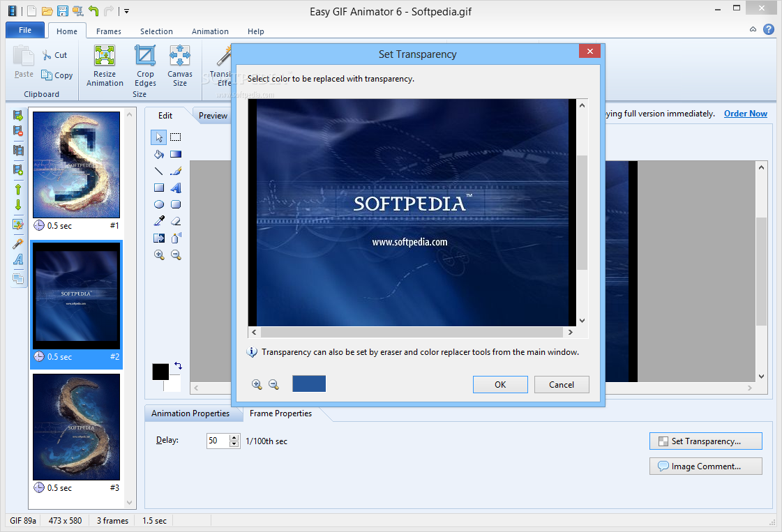The image size is (782, 532).
Task: Click the text effect A icon in sidebar
Action: (x=18, y=259)
